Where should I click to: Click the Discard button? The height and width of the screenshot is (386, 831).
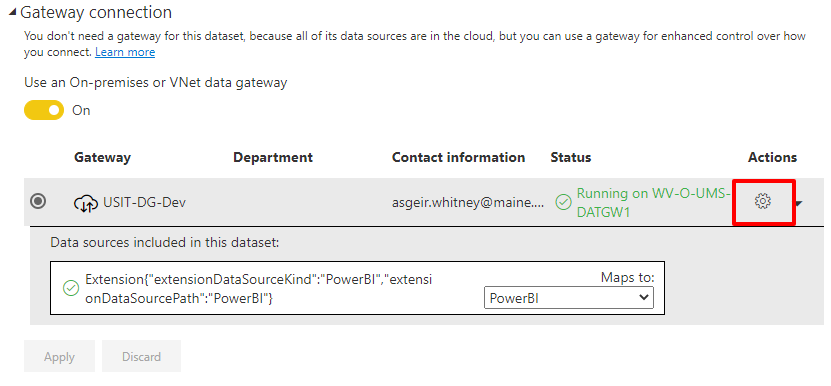pos(142,356)
